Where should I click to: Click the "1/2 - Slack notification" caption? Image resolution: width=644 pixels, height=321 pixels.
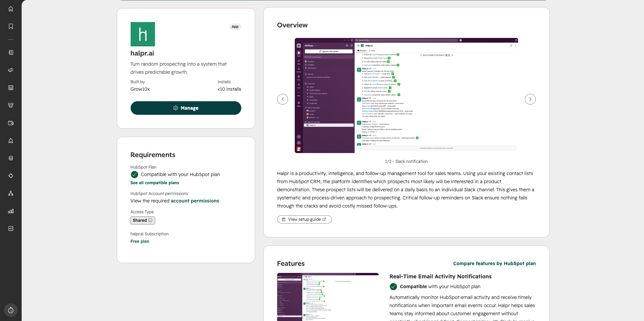click(406, 162)
